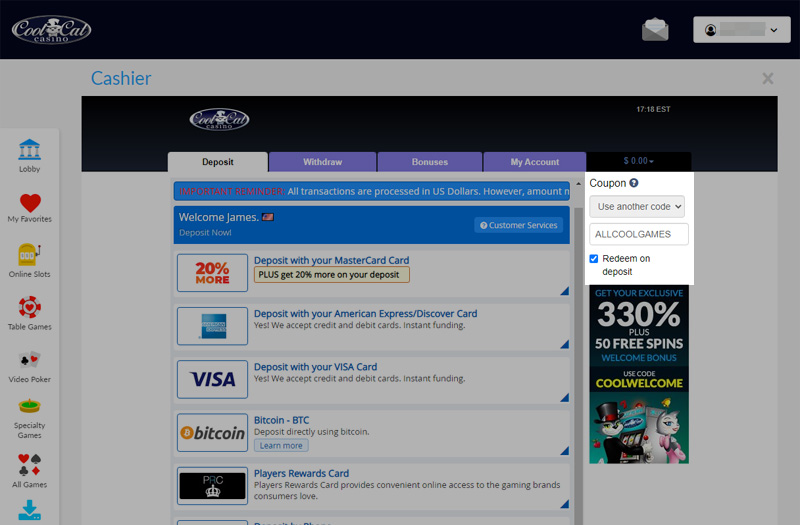Open the Players Rewards Card link
This screenshot has height=525, width=800.
[302, 473]
